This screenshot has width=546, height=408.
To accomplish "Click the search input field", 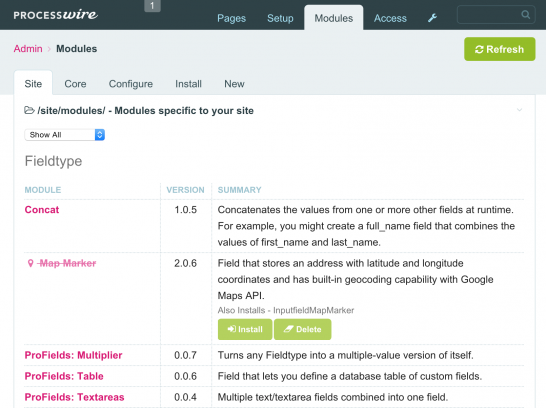I will [x=496, y=15].
